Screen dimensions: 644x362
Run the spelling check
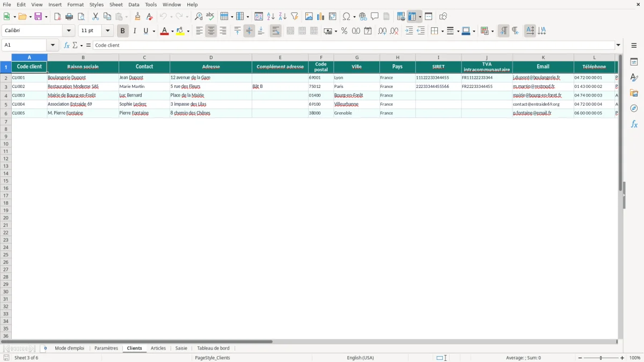(210, 17)
